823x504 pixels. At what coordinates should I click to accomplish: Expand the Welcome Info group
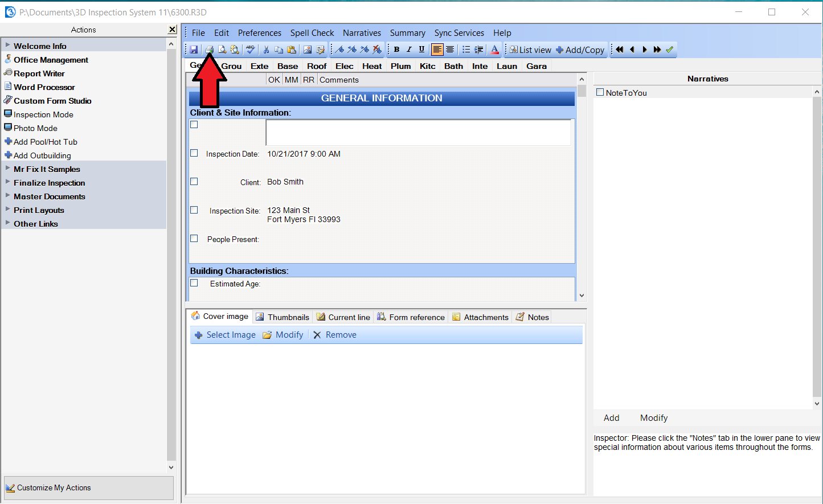click(x=7, y=45)
